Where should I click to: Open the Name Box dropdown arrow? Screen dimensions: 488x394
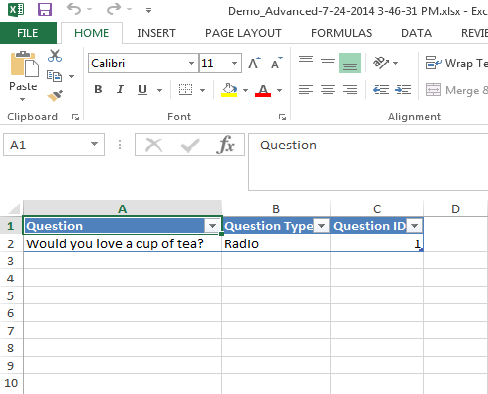click(x=95, y=144)
